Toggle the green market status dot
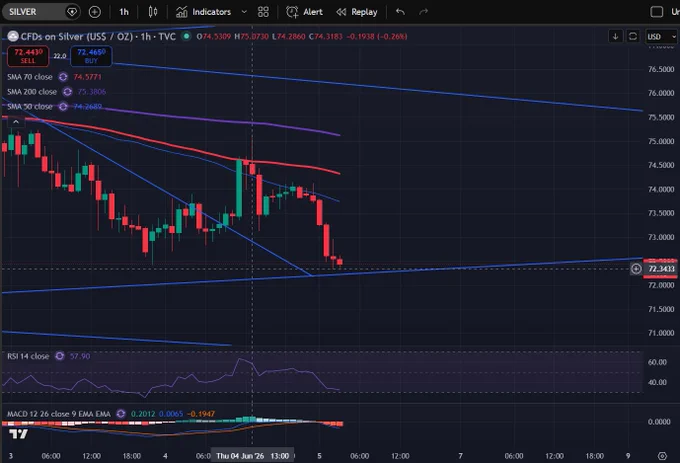Image resolution: width=680 pixels, height=463 pixels. [x=186, y=36]
